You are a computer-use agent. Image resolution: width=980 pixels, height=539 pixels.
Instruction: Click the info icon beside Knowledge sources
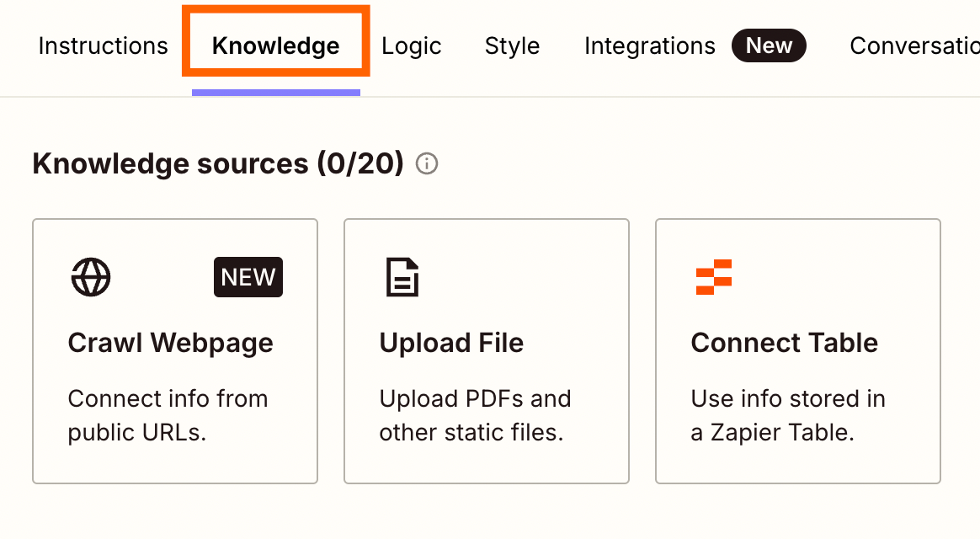click(427, 164)
